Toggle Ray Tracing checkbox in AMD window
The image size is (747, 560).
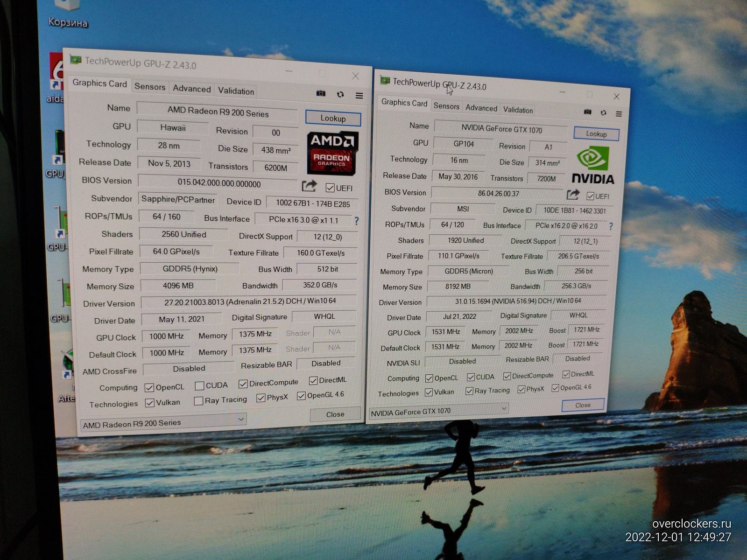click(x=198, y=401)
